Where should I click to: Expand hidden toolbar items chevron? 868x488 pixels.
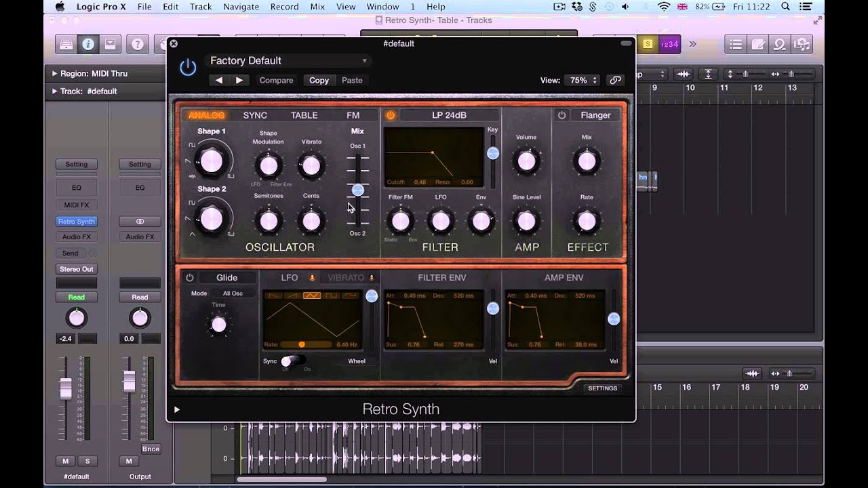pyautogui.click(x=692, y=44)
